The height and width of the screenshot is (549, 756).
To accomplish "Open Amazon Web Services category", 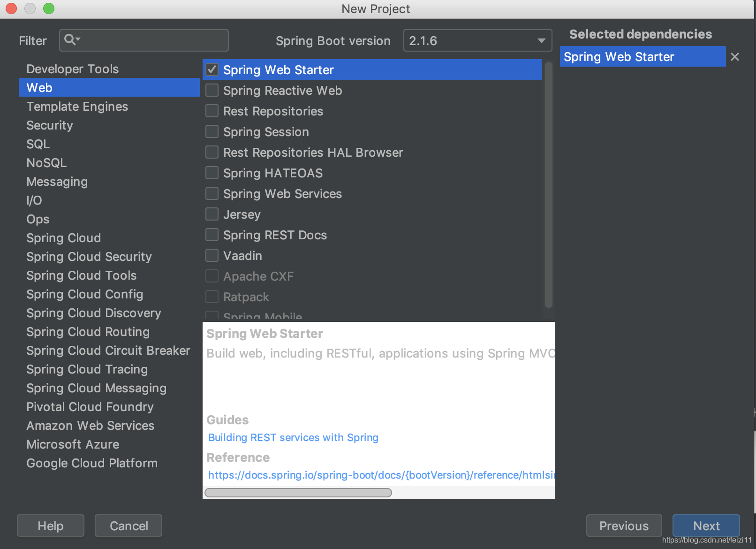I will [109, 426].
